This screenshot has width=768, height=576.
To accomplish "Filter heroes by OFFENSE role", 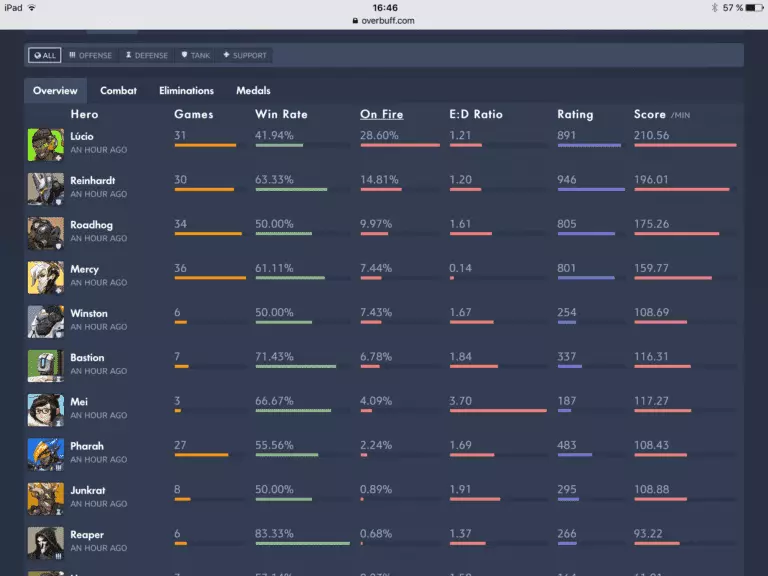I will (91, 55).
